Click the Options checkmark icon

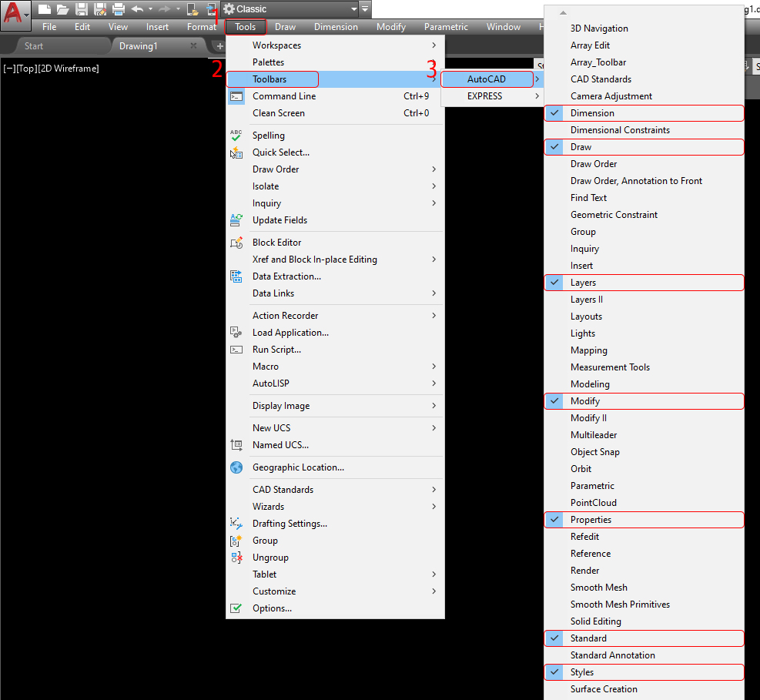[x=236, y=608]
